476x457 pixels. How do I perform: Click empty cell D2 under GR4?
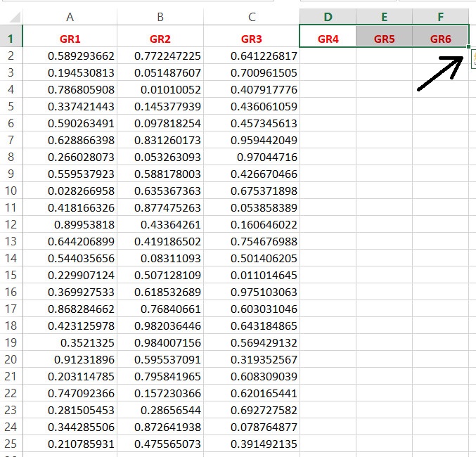point(328,56)
